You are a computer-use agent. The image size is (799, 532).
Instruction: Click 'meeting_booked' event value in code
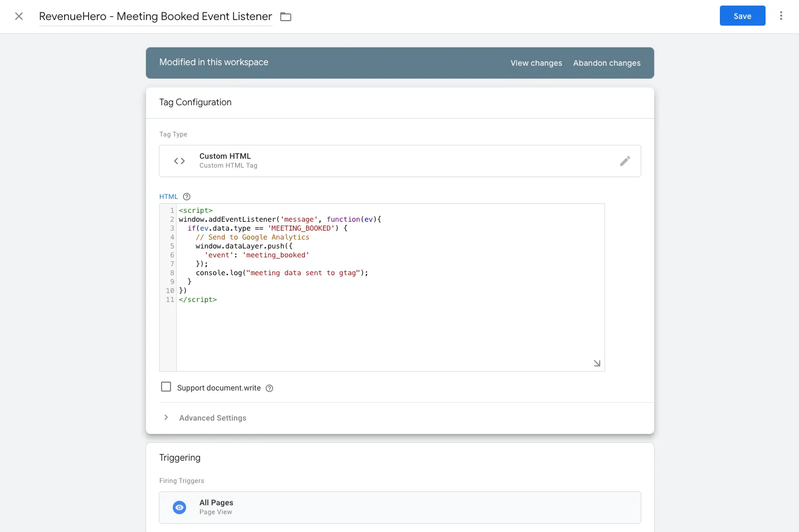pyautogui.click(x=276, y=255)
